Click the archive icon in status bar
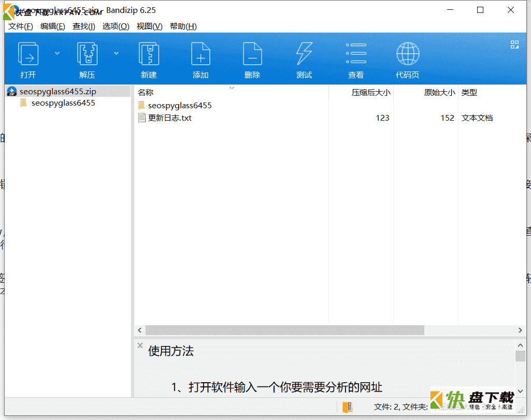This screenshot has height=420, width=531. pos(348,407)
